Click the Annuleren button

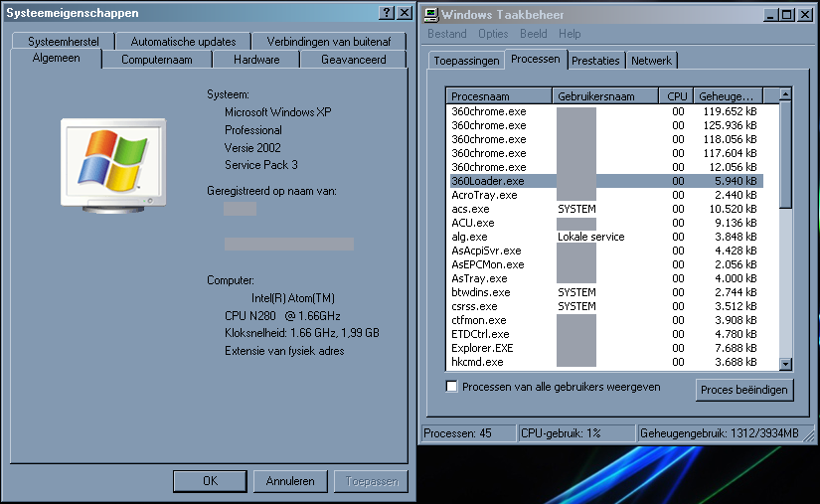(290, 481)
